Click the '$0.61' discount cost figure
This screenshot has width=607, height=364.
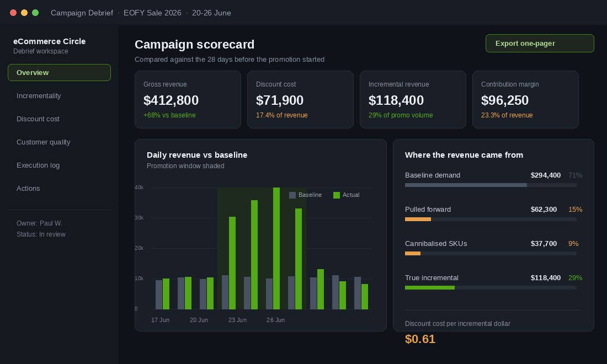coord(420,339)
